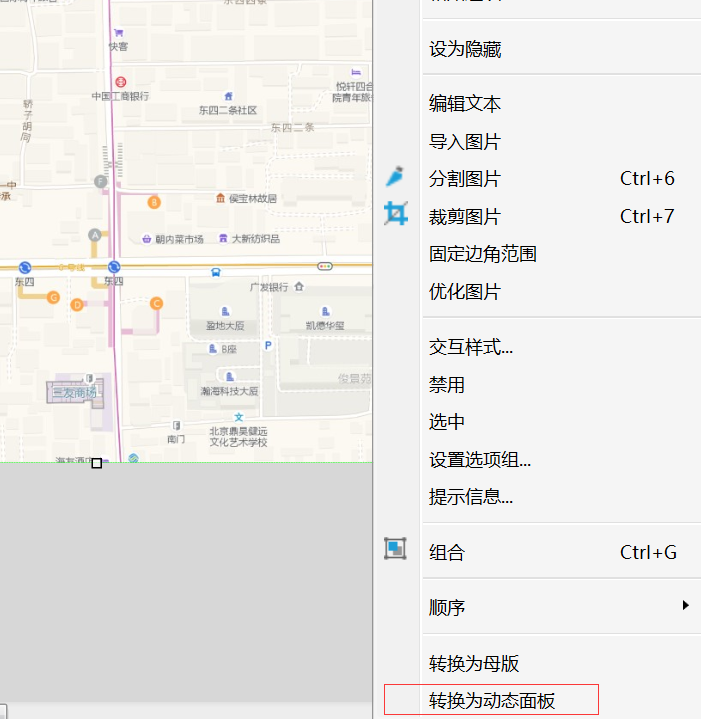
Task: Choose 设为隐藏 in context menu
Action: tap(465, 49)
